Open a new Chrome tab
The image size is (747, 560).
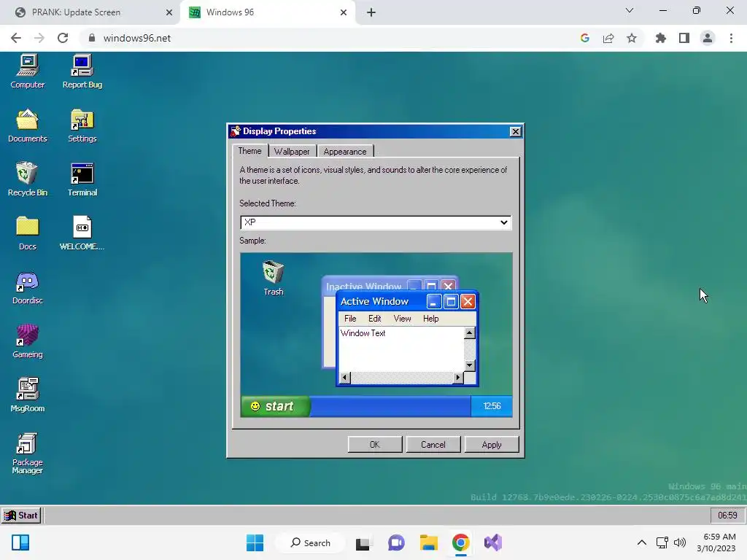(371, 12)
